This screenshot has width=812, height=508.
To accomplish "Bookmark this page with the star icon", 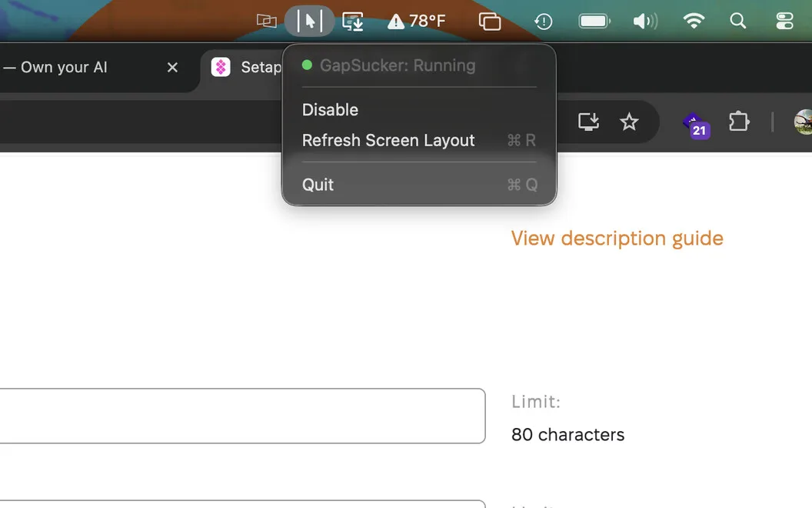I will coord(629,122).
